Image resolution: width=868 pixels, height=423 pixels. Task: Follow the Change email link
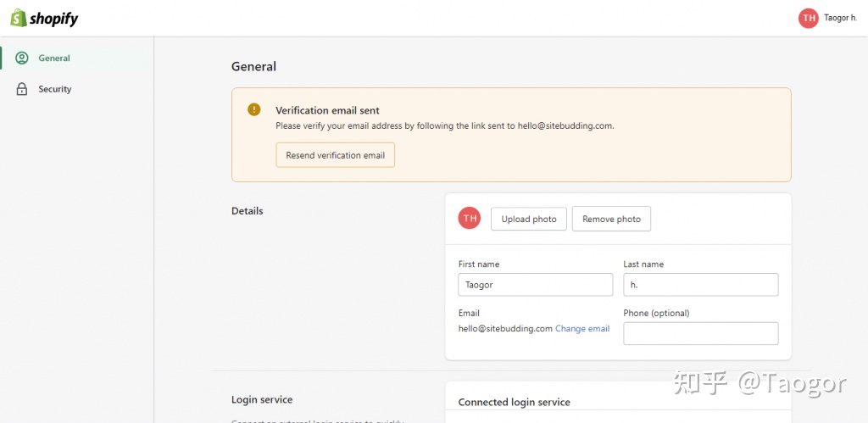pos(582,329)
